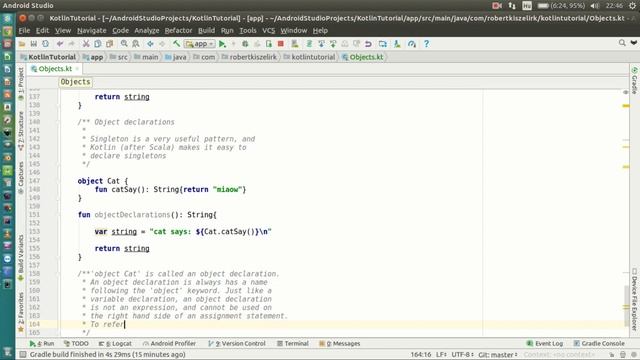Screen dimensions: 640x360
Task: Open the line separator LF selector
Action: pyautogui.click(x=441, y=354)
